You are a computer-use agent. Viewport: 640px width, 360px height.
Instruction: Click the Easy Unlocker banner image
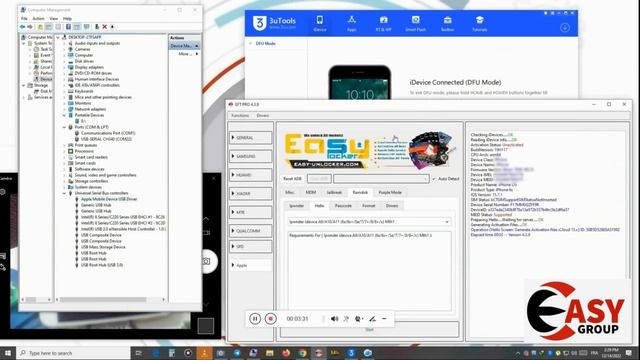(x=369, y=150)
